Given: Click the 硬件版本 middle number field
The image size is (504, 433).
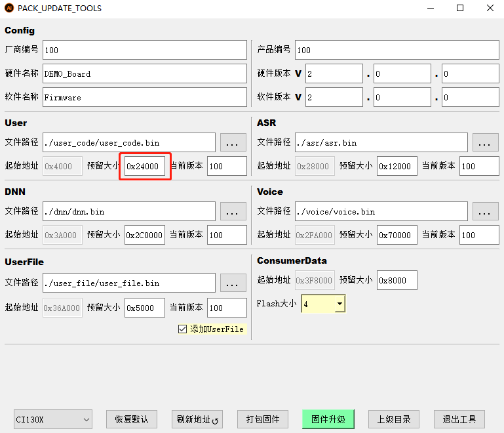Looking at the screenshot, I should 402,73.
